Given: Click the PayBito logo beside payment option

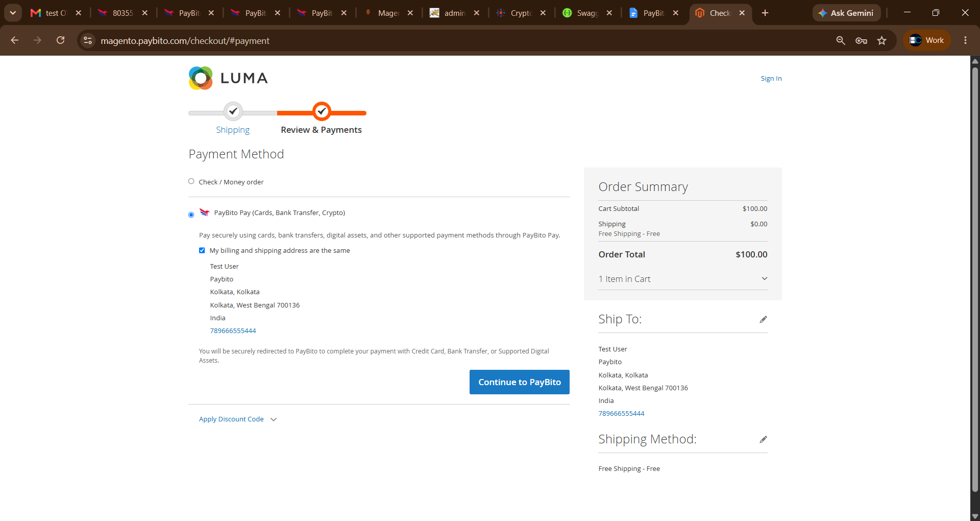Looking at the screenshot, I should point(205,212).
